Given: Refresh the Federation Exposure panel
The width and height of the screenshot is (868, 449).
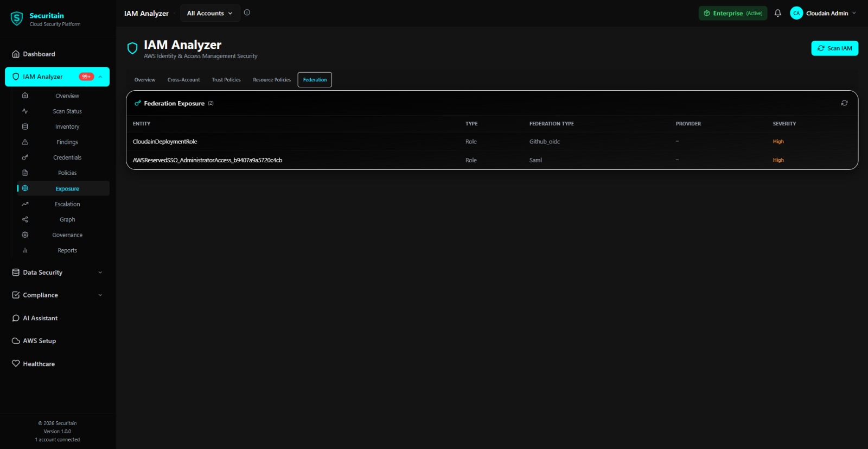Looking at the screenshot, I should click(845, 103).
